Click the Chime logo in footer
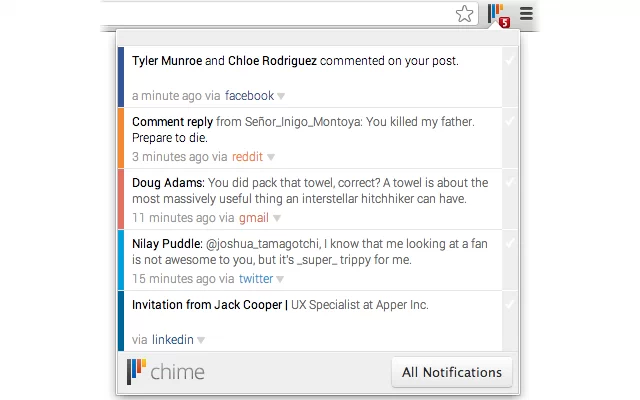 click(x=166, y=372)
